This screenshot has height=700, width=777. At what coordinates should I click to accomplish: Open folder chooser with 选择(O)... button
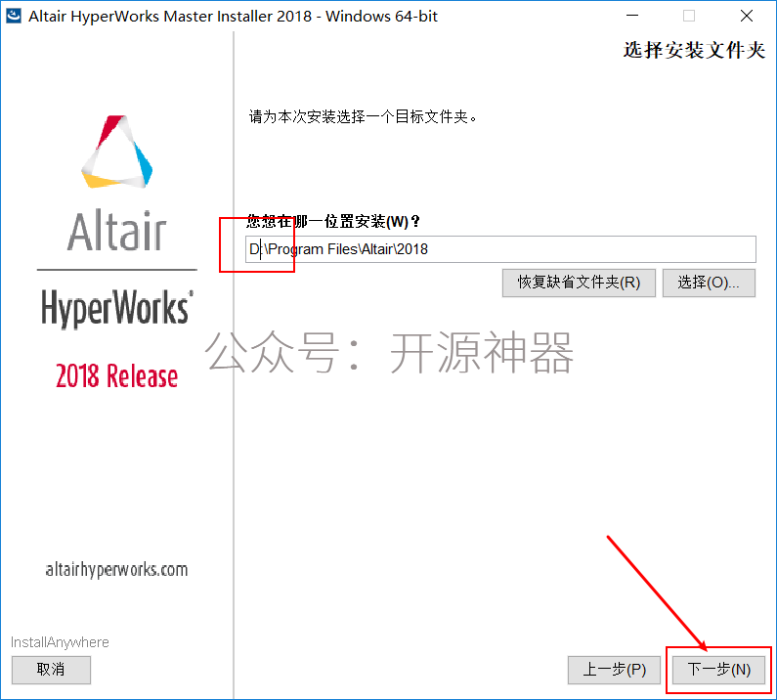coord(709,283)
